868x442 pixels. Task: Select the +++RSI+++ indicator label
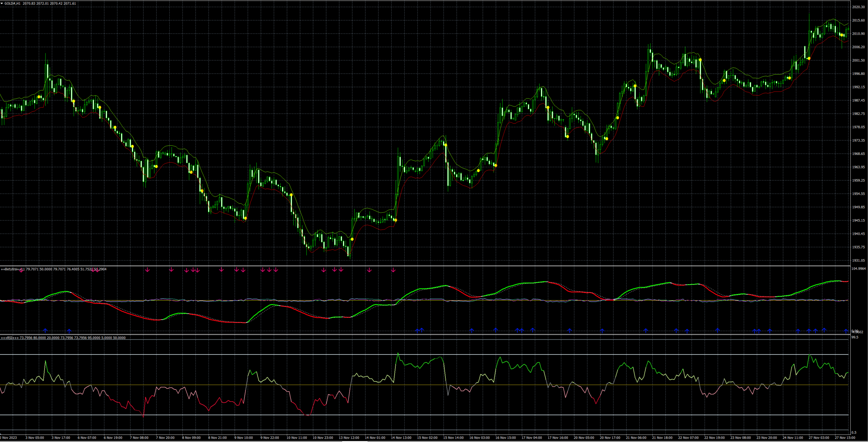(10, 338)
